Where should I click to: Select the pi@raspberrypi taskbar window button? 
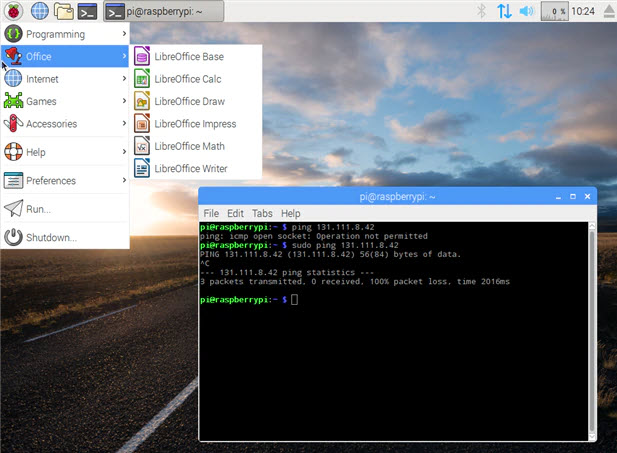click(164, 11)
